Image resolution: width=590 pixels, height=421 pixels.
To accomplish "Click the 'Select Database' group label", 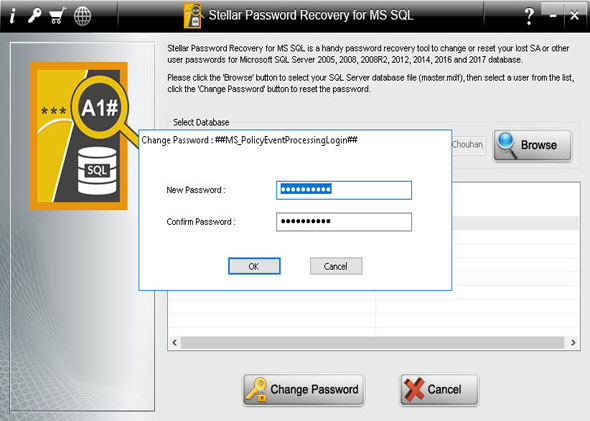I will pos(201,122).
